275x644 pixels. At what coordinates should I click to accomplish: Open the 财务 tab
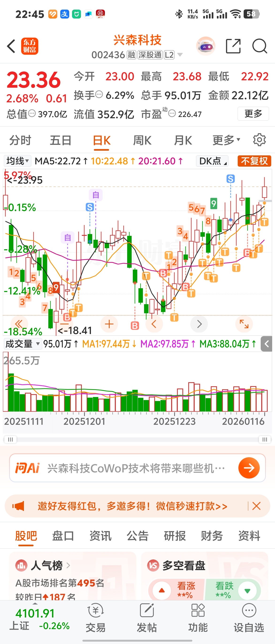[212, 536]
